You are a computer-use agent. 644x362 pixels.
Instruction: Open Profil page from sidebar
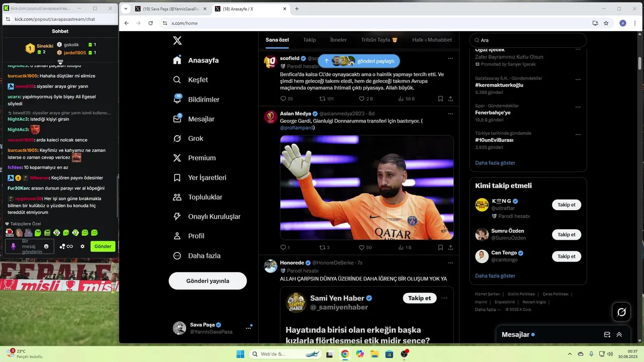[x=189, y=236]
